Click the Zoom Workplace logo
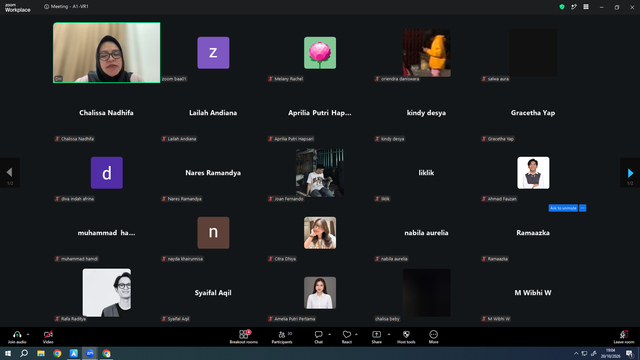This screenshot has height=360, width=640. click(18, 7)
